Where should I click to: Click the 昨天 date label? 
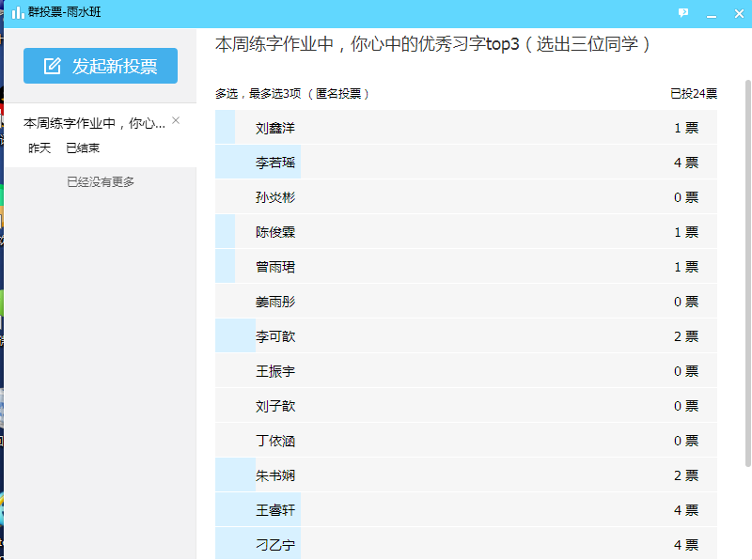point(39,148)
